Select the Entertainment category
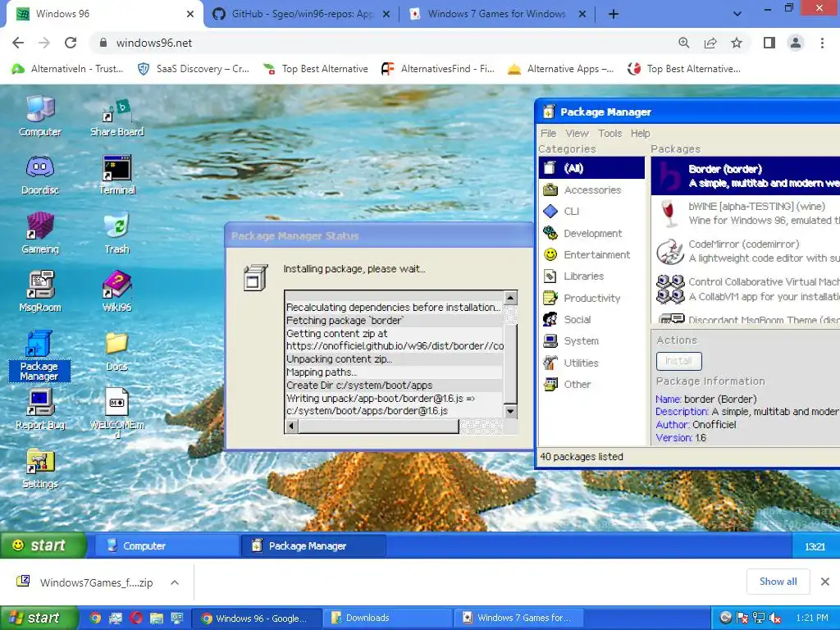This screenshot has height=630, width=840. point(592,254)
